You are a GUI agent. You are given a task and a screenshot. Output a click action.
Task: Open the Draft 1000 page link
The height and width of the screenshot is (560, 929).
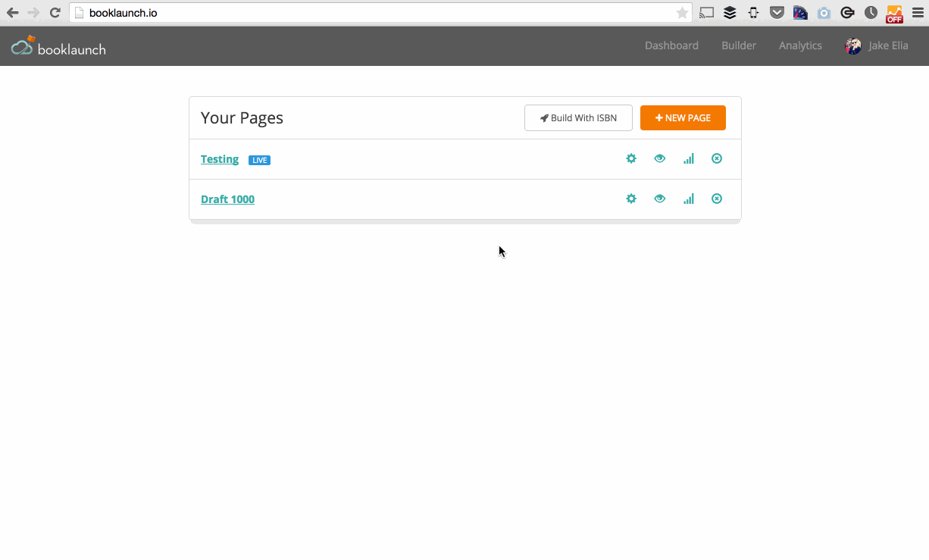[x=227, y=199]
